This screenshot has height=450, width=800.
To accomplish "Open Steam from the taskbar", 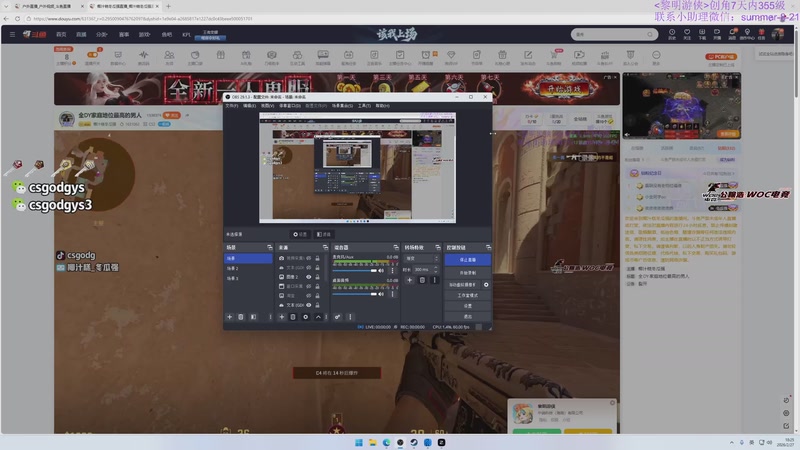I will tap(414, 442).
